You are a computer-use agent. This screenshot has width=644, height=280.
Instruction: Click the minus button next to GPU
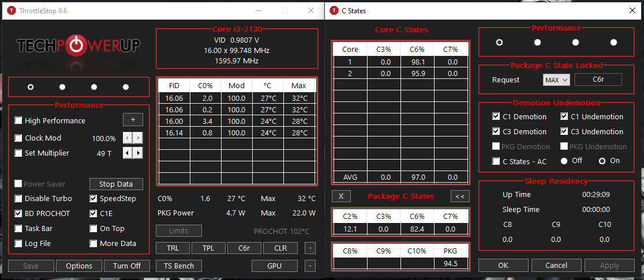[310, 266]
